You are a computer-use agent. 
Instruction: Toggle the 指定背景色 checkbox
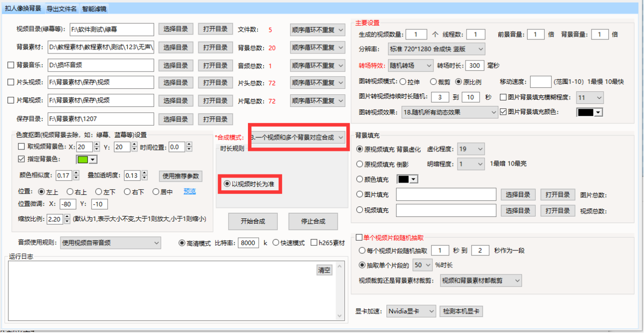click(x=21, y=159)
